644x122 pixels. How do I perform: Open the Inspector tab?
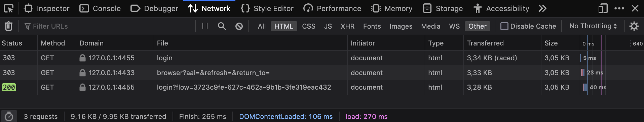coord(47,8)
